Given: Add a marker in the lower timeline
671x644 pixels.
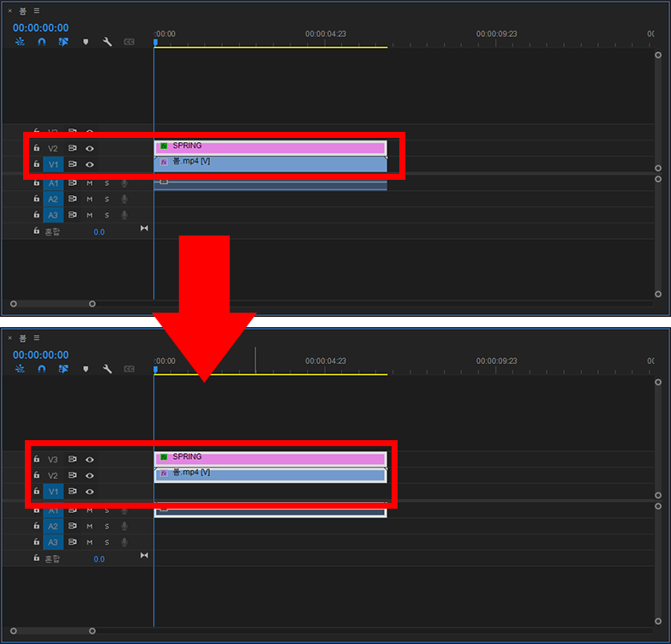Looking at the screenshot, I should (86, 369).
